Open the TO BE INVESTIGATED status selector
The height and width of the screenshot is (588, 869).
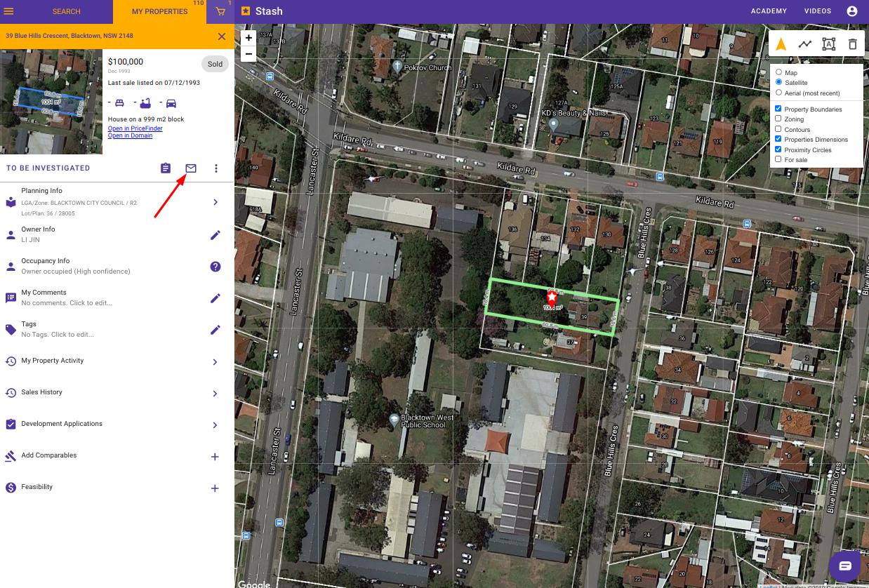[x=48, y=168]
